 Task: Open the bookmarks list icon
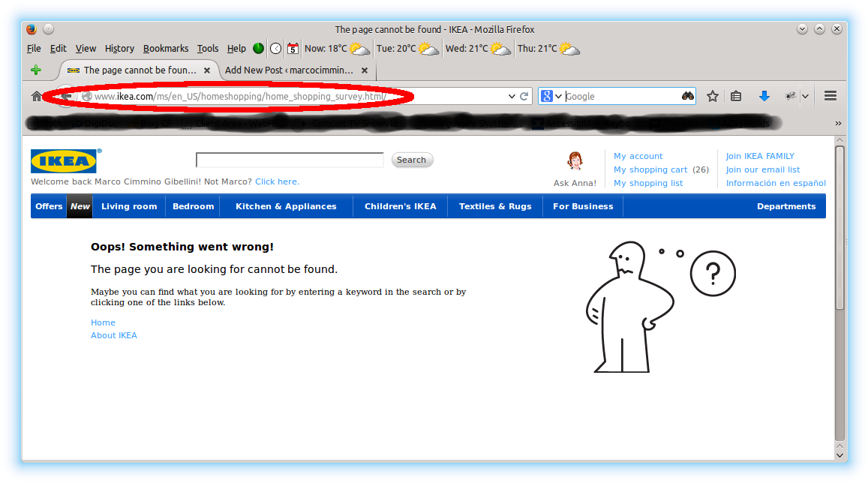point(736,96)
